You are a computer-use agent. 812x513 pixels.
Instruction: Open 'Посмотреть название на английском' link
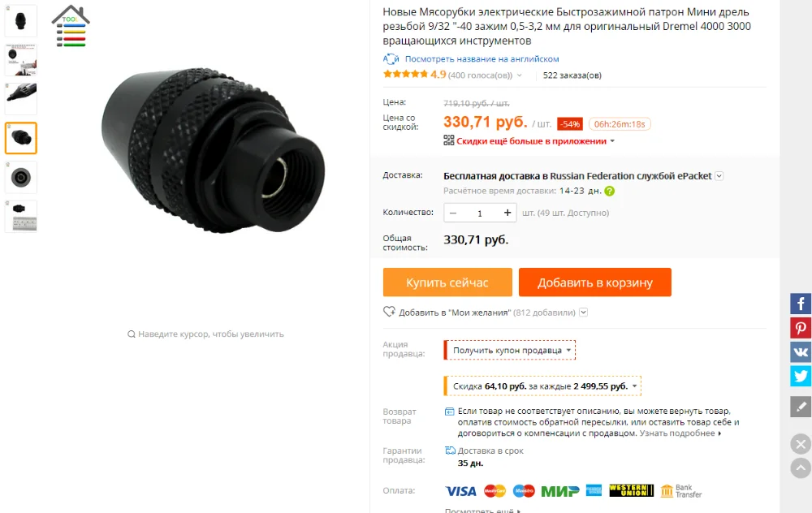pyautogui.click(x=482, y=59)
